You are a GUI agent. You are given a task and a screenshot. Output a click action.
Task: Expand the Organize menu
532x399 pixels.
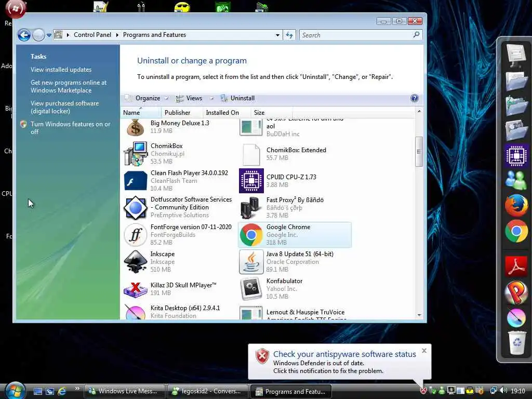point(147,98)
